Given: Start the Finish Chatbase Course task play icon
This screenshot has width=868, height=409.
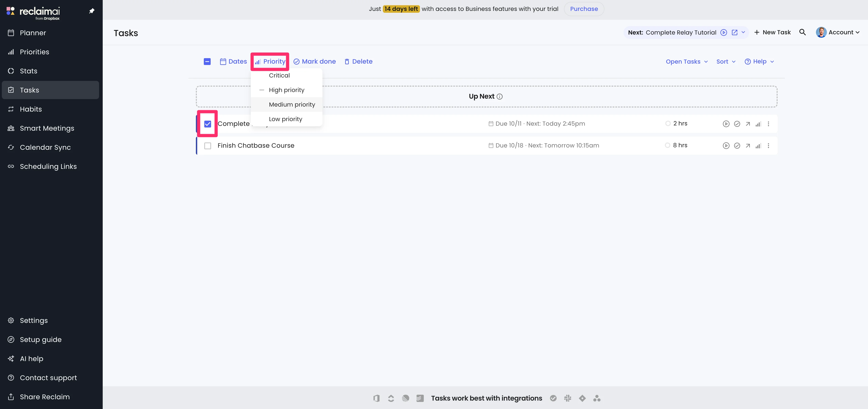Looking at the screenshot, I should pyautogui.click(x=726, y=146).
